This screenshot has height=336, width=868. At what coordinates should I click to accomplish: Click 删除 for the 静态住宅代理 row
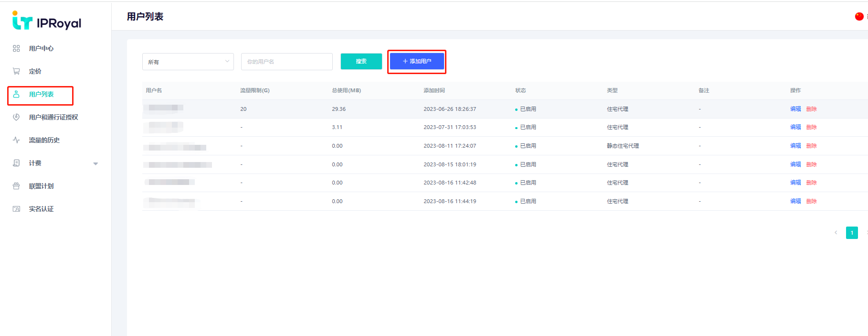(x=811, y=146)
